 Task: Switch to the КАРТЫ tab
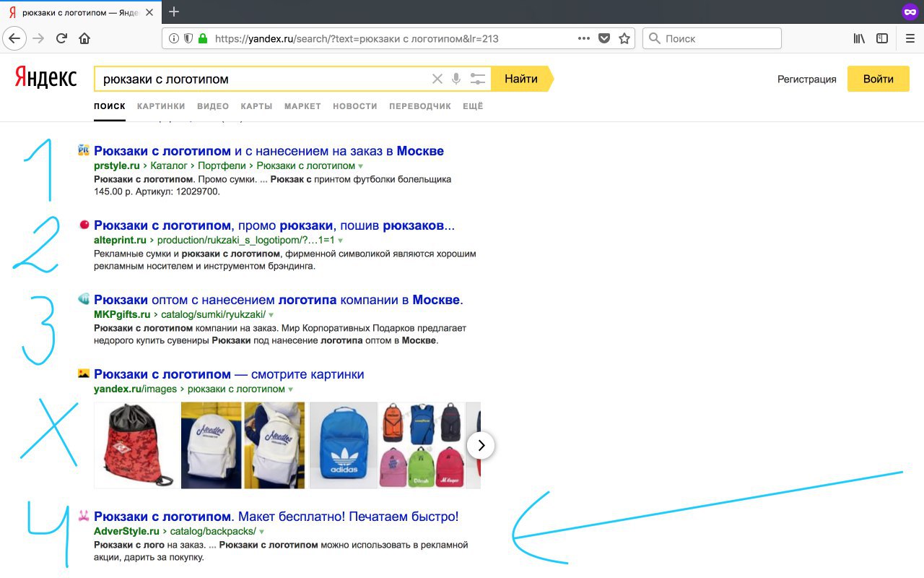(257, 106)
